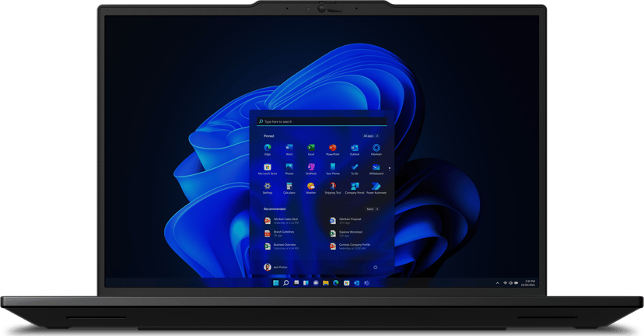Launch the Calculator app
Viewport: 644px width, 336px height.
point(289,187)
